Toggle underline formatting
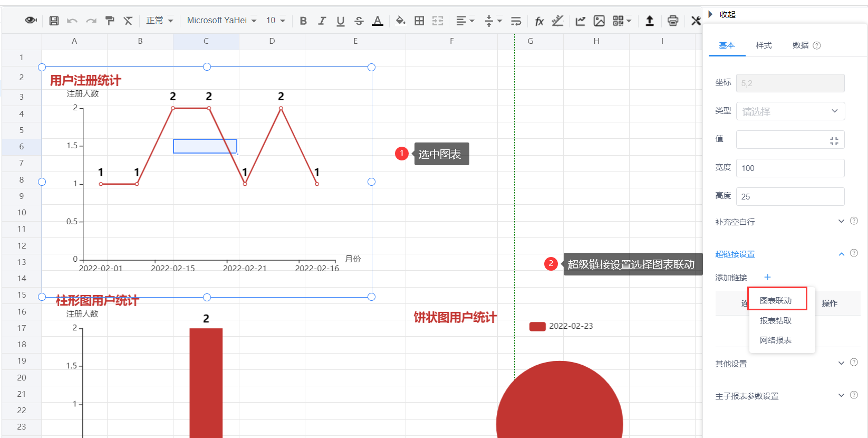868x438 pixels. [341, 21]
